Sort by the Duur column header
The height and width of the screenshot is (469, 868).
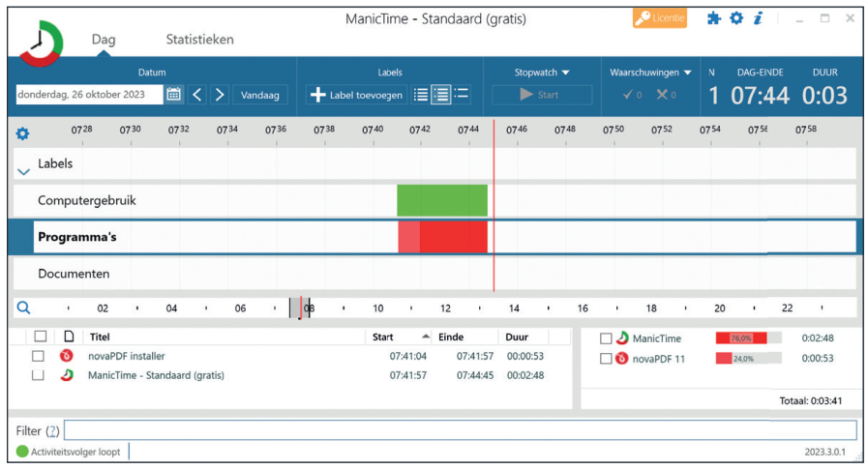point(517,337)
